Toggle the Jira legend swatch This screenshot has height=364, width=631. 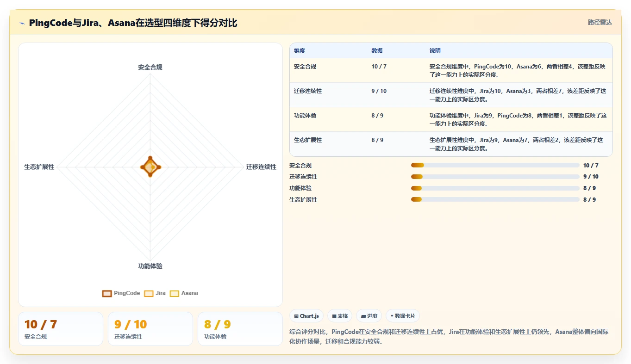click(149, 293)
